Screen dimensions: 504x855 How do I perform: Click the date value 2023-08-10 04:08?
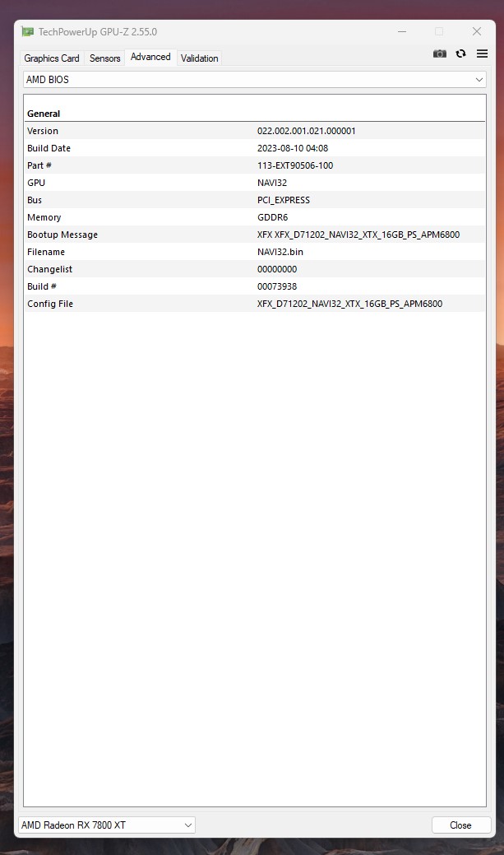point(293,148)
